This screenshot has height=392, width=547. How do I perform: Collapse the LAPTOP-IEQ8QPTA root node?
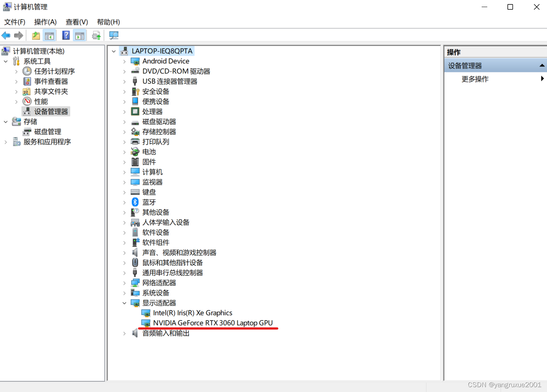(x=114, y=51)
